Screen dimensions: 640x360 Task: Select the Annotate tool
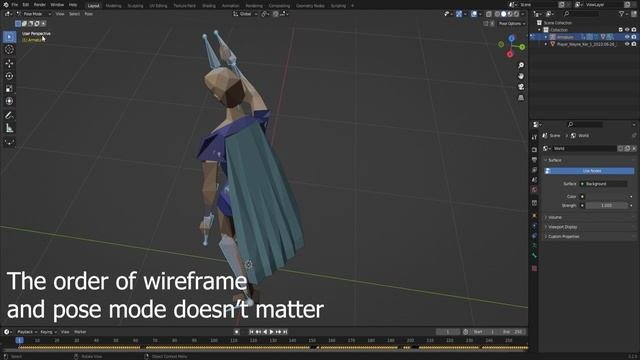pos(9,116)
